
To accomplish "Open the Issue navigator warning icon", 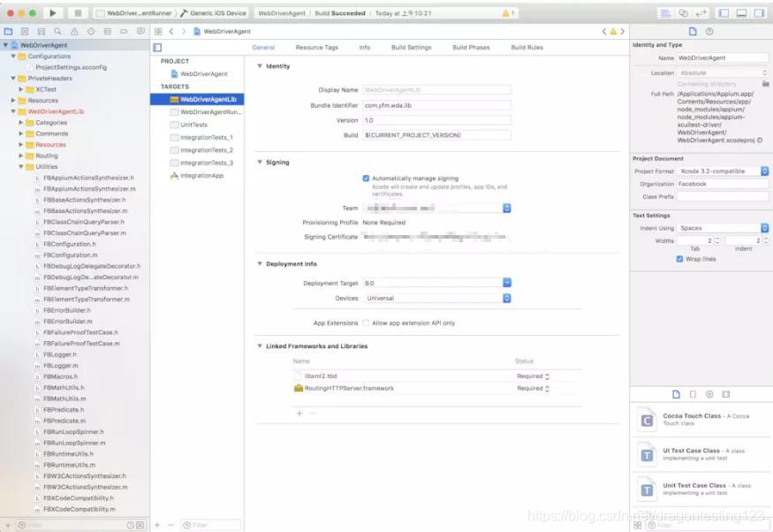I will pyautogui.click(x=74, y=32).
